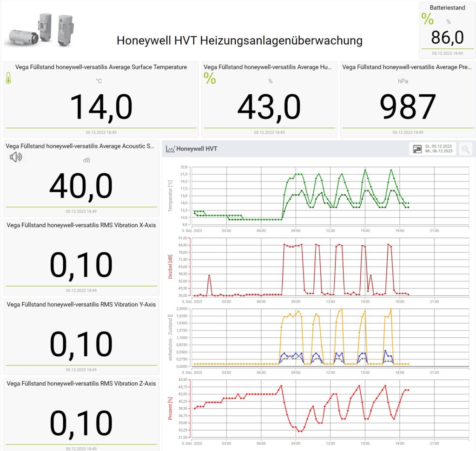
Task: Click the thermometer icon in Surface Temperature card
Action: pos(8,78)
